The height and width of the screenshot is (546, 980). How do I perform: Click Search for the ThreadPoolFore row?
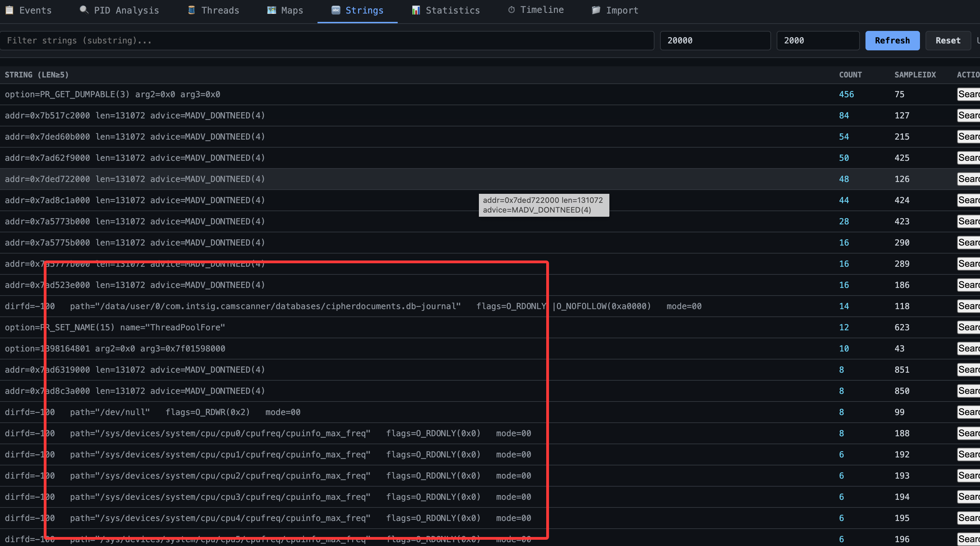[x=968, y=327]
